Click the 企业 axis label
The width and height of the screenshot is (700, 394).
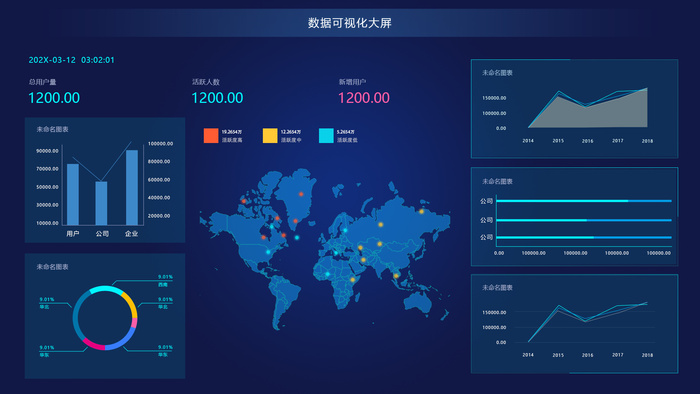(x=132, y=234)
